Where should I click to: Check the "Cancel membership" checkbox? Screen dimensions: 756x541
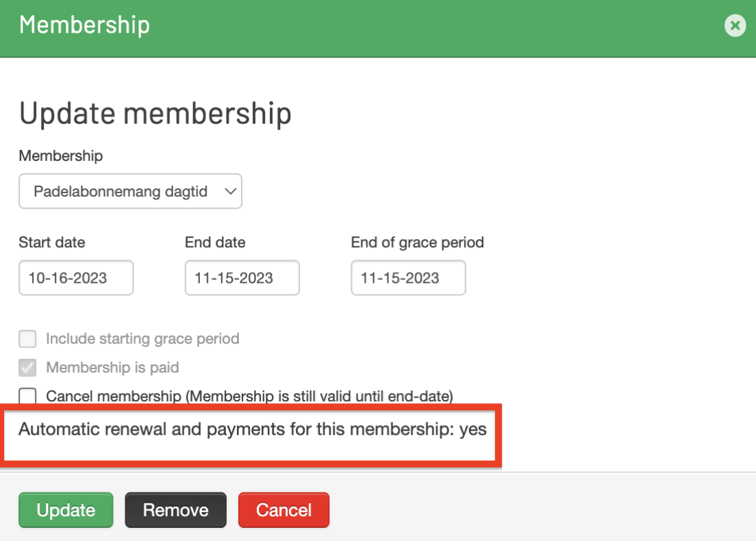click(x=27, y=396)
